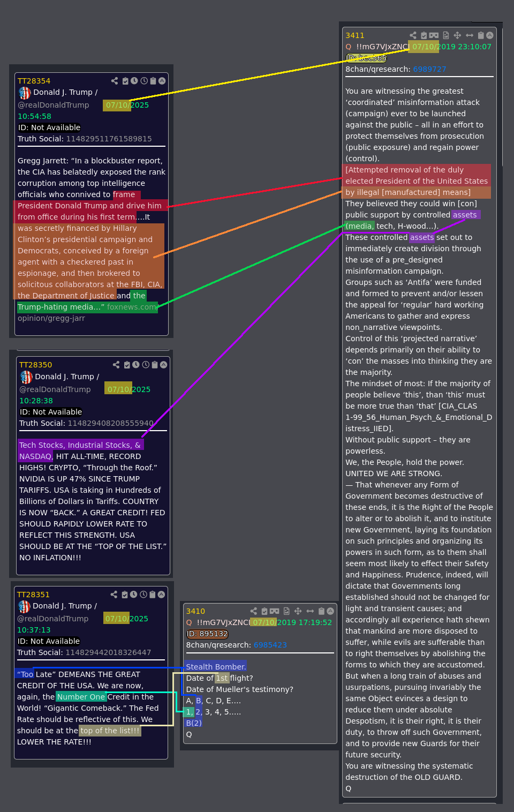Share post 3411 using share icon

coord(413,35)
